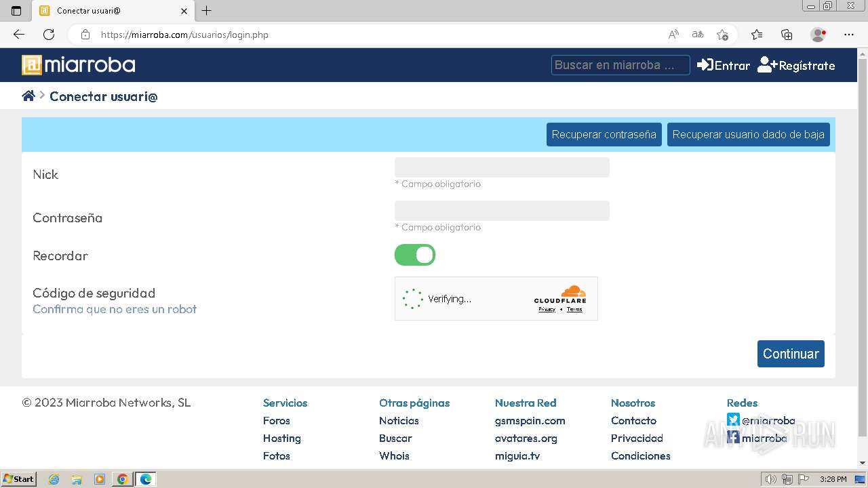Open the Privacidad link
Viewport: 868px width, 488px height.
(x=637, y=438)
